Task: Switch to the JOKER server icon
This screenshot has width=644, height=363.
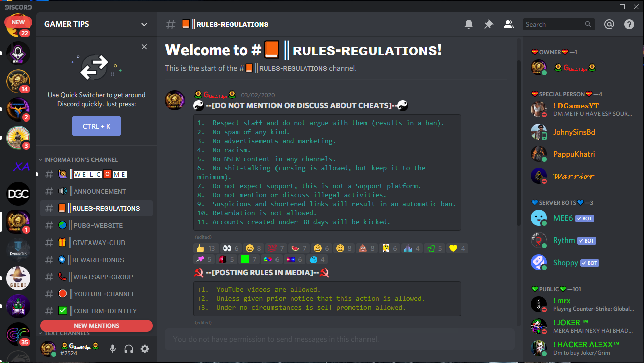Action: coord(18,306)
